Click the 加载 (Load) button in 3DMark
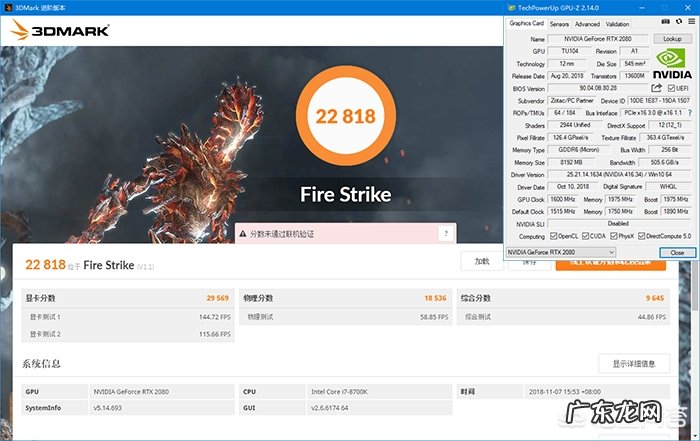Viewport: 700px width, 441px height. point(482,262)
